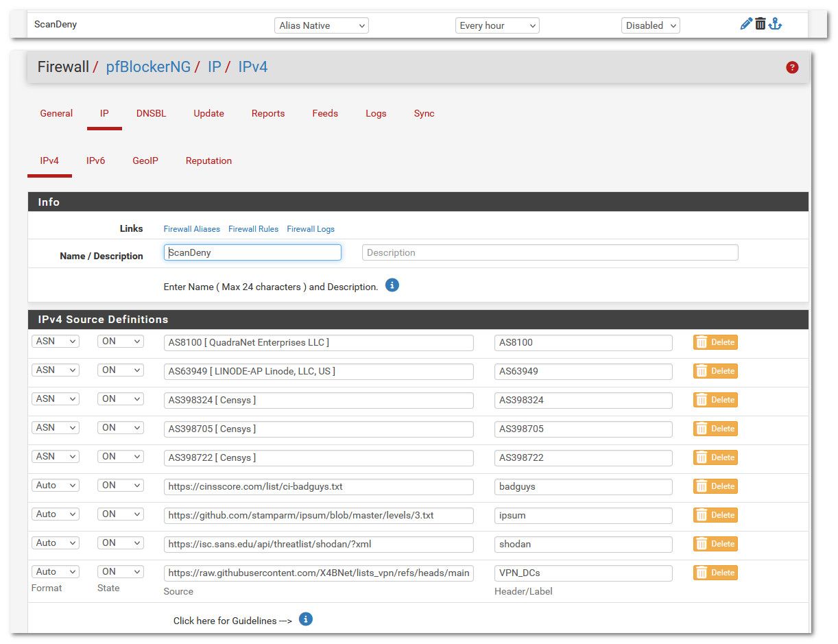The image size is (838, 644).
Task: Delete the AS8100 QuadraNet source row
Action: pos(715,342)
